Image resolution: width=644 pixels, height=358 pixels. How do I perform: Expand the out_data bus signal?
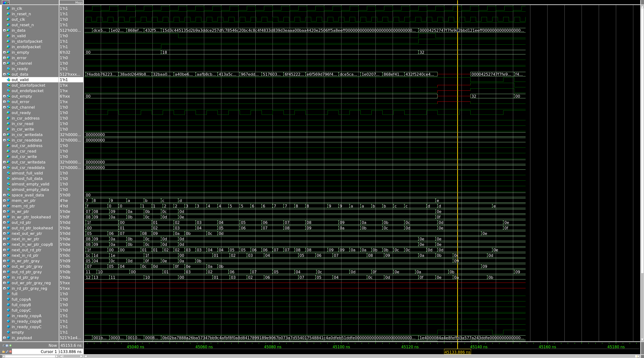4,74
